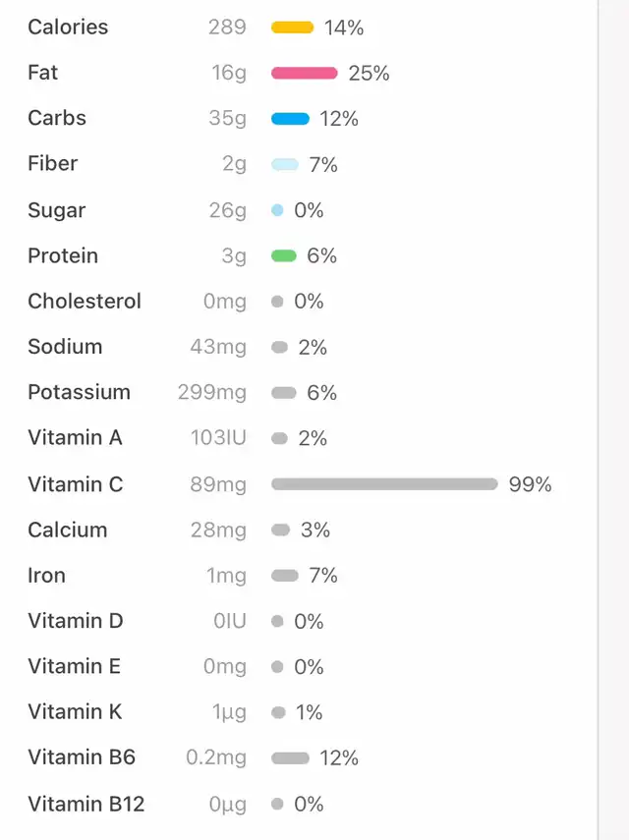This screenshot has height=840, width=629.
Task: Click the 103IU Vitamin A amount
Action: [218, 437]
